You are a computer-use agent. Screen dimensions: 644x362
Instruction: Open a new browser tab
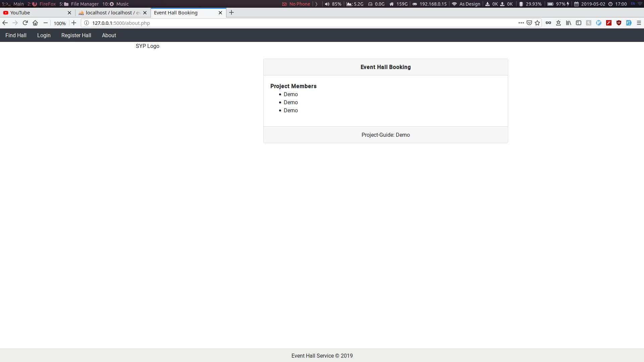coord(231,13)
